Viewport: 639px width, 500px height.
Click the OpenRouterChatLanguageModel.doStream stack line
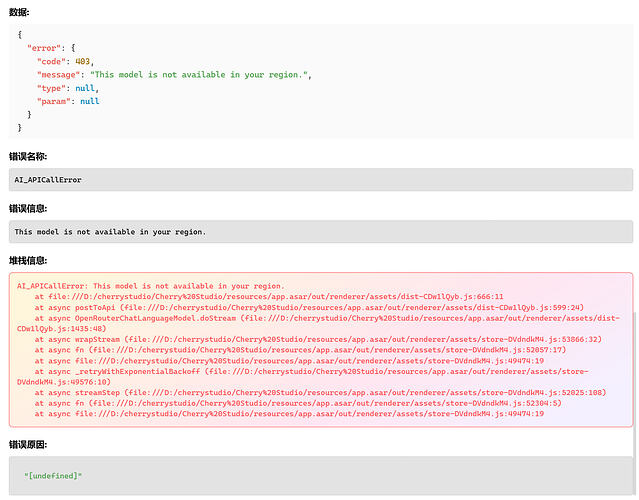coord(318,323)
